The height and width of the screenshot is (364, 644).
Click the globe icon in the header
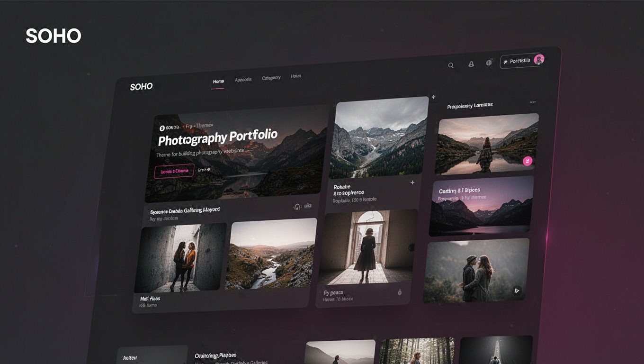tap(489, 63)
